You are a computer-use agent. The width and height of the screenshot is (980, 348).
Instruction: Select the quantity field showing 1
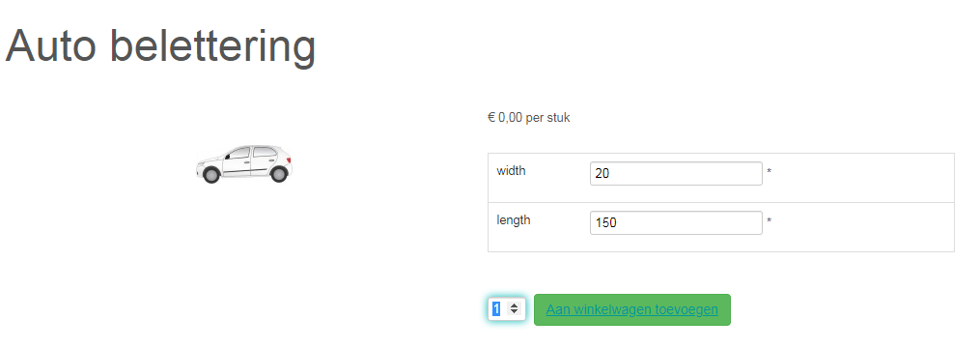click(506, 308)
